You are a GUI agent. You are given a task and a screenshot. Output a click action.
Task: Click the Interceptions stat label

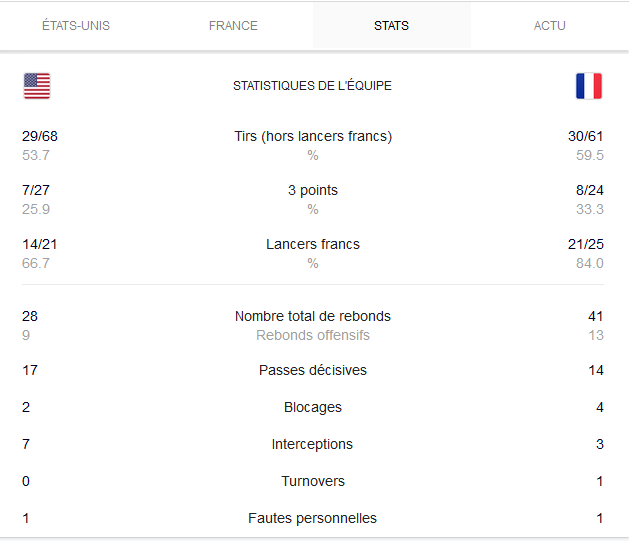[312, 444]
